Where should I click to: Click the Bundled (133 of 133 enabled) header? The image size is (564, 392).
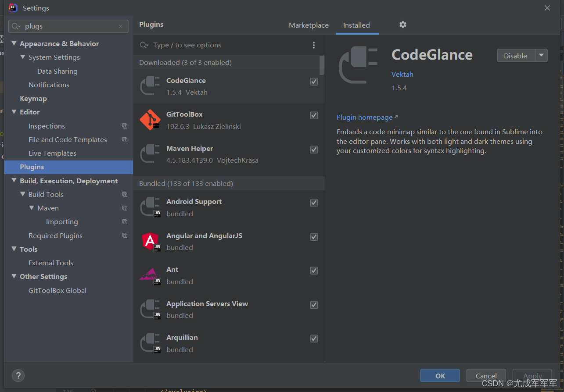tap(229, 183)
